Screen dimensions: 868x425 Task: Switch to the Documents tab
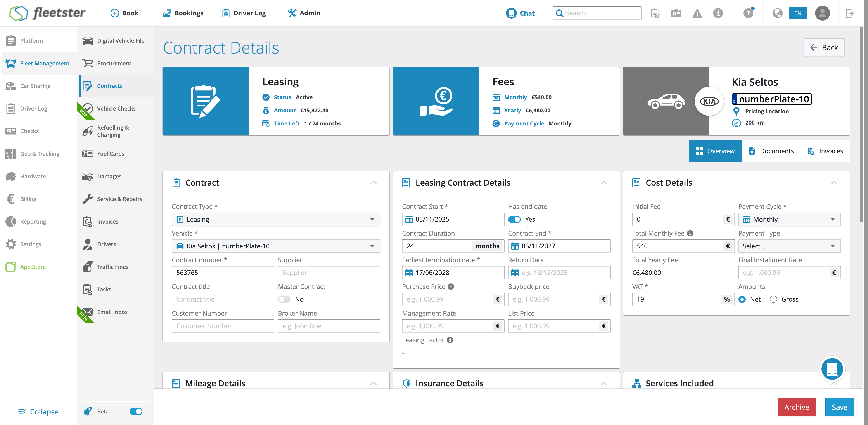point(771,151)
